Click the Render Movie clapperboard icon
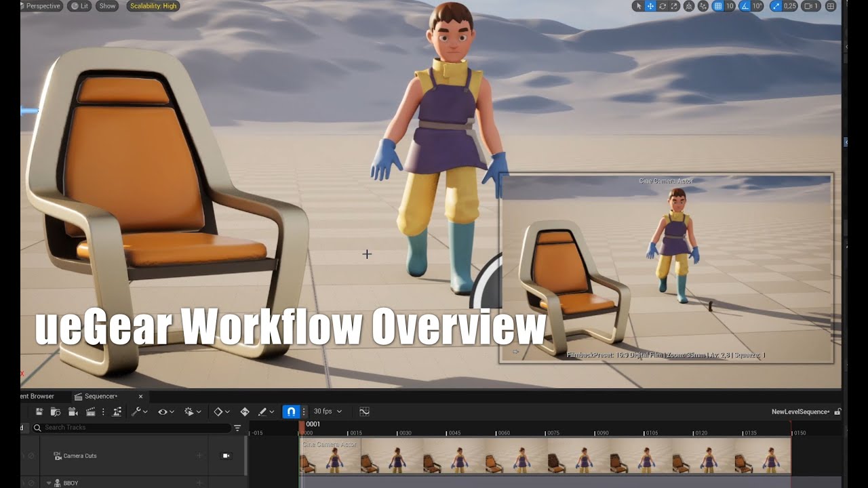 click(x=90, y=411)
